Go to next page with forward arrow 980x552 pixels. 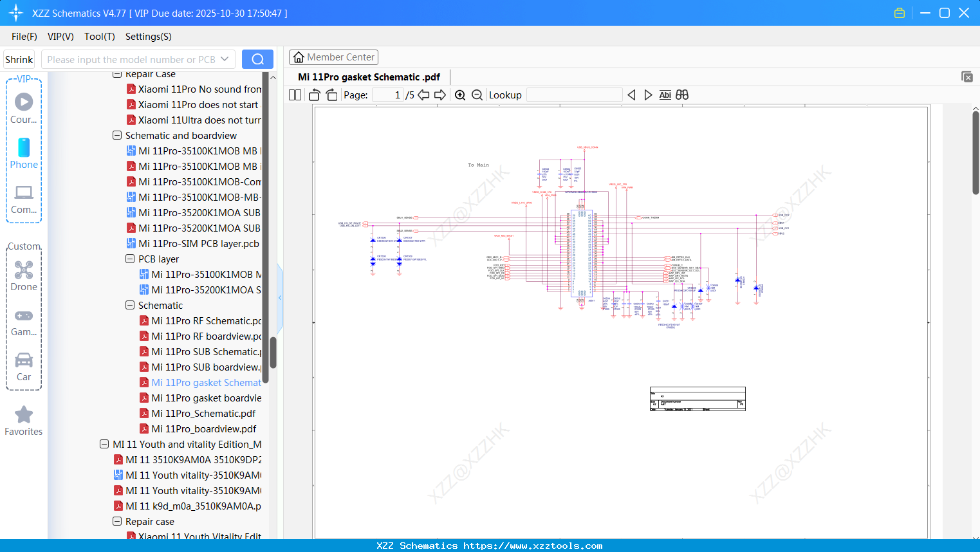pos(440,95)
